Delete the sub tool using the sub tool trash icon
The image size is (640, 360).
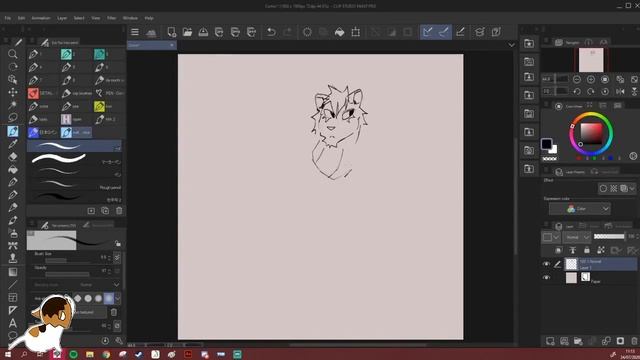[x=119, y=211]
